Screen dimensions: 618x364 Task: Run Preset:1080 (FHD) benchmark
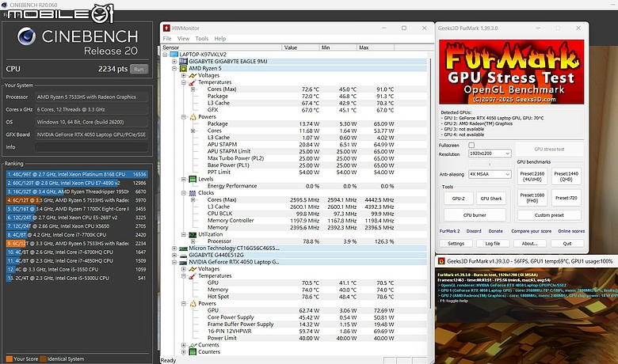click(x=532, y=198)
